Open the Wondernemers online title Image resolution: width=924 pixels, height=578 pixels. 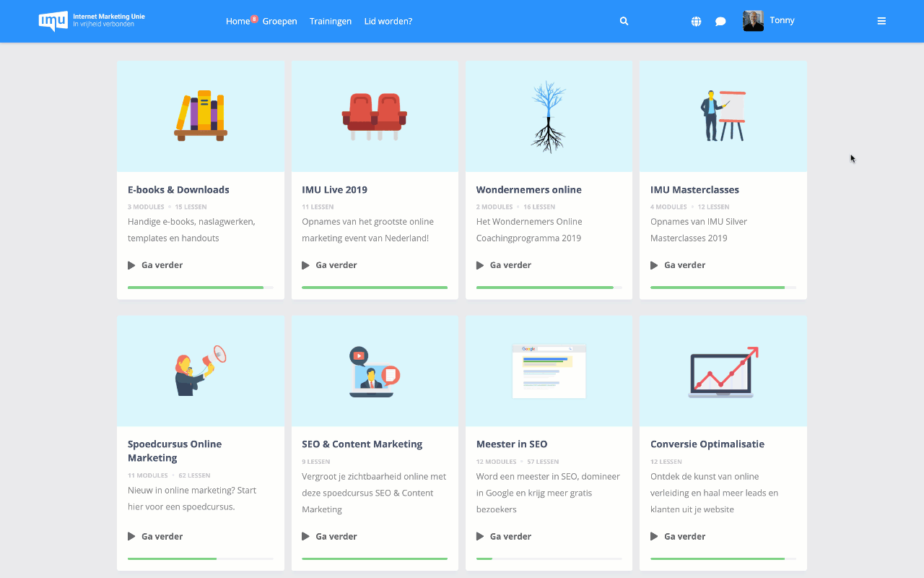tap(528, 189)
